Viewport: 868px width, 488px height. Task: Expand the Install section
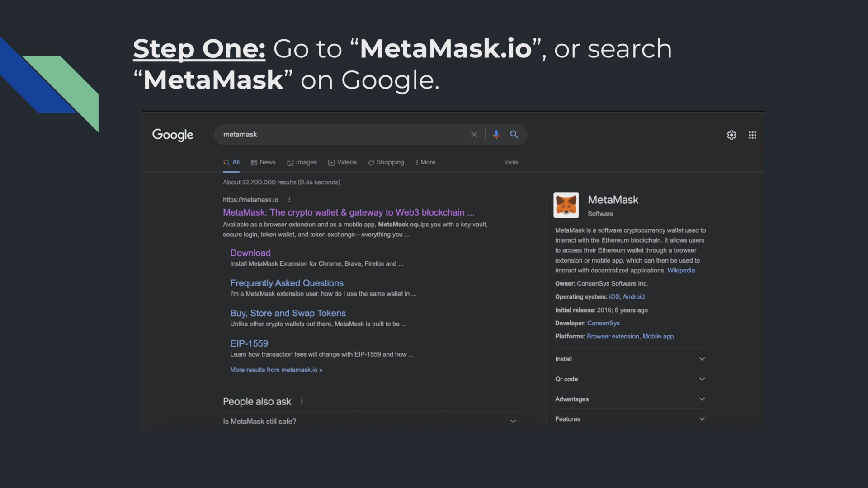(702, 359)
